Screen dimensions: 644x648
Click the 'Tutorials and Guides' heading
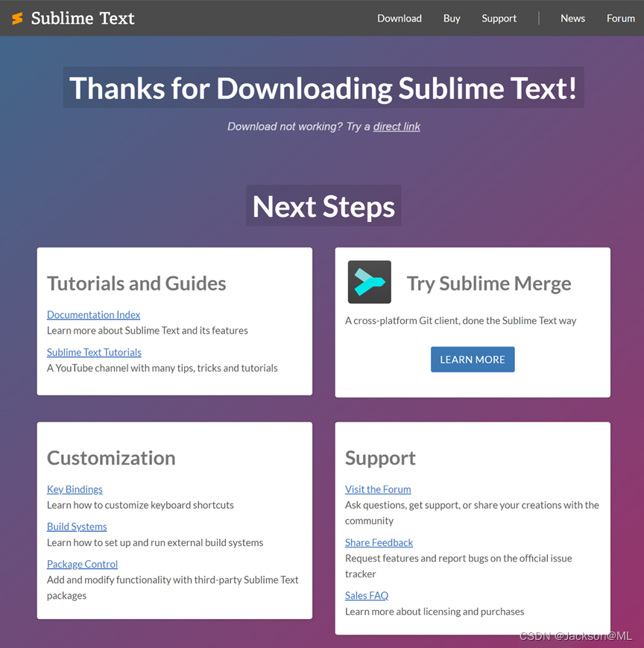(136, 284)
